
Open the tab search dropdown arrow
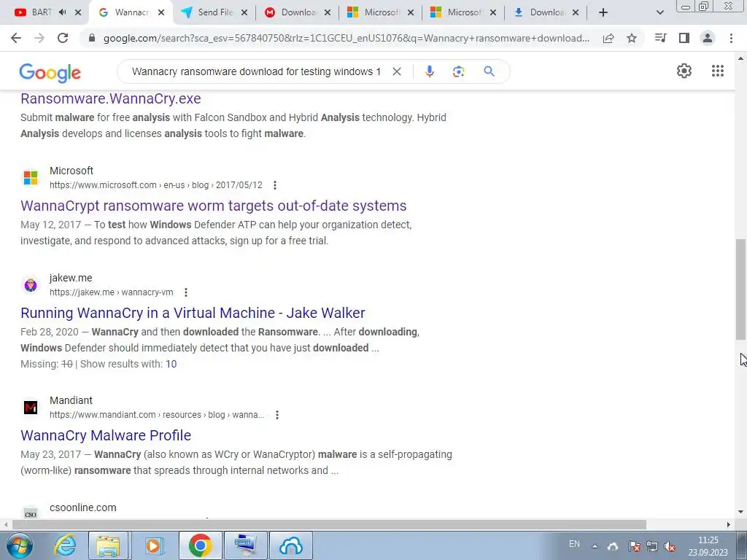[x=659, y=12]
